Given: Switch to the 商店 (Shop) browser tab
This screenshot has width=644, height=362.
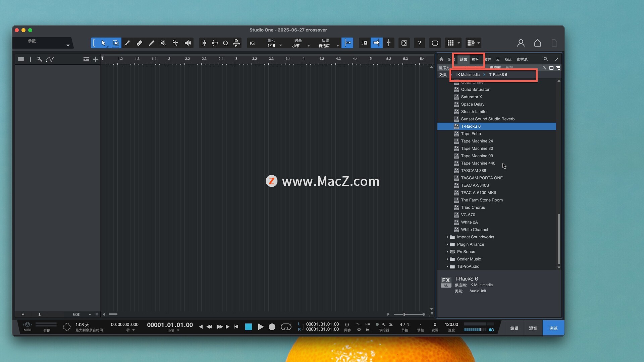Looking at the screenshot, I should pyautogui.click(x=508, y=59).
